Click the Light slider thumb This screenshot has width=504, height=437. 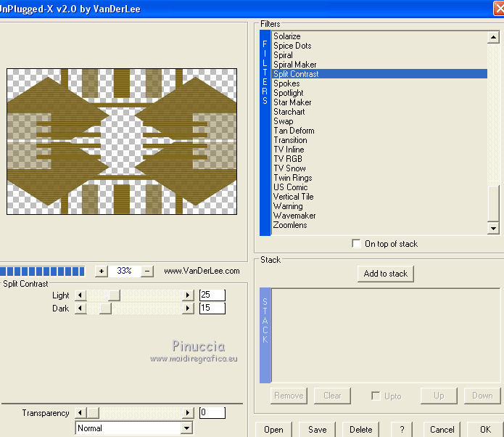tap(114, 295)
